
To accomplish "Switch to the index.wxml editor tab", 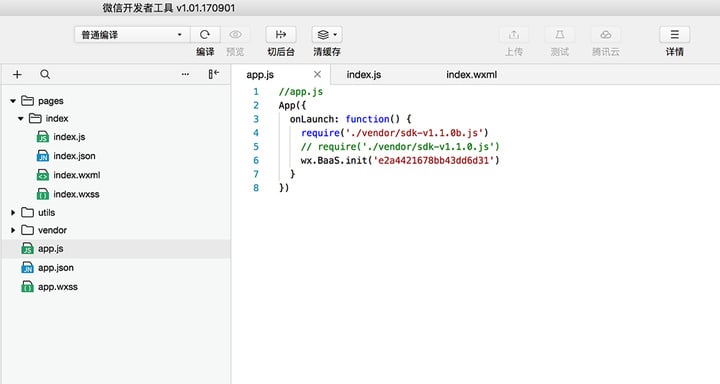I will click(472, 74).
